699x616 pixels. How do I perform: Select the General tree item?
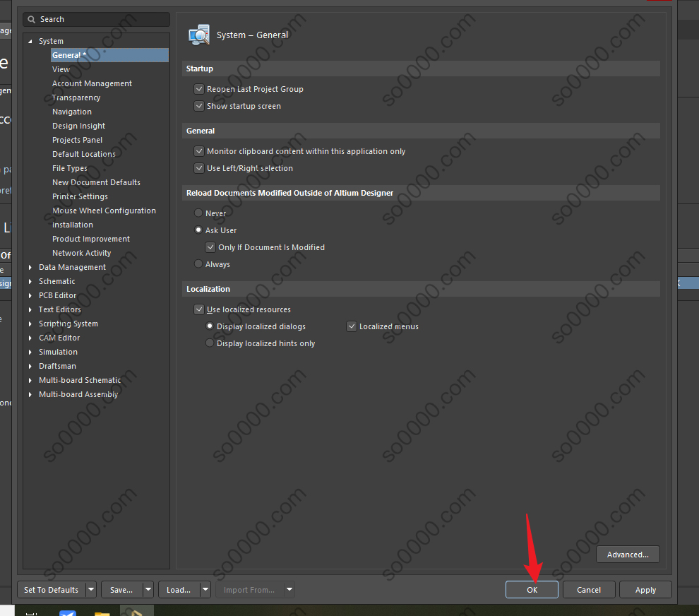(x=109, y=55)
